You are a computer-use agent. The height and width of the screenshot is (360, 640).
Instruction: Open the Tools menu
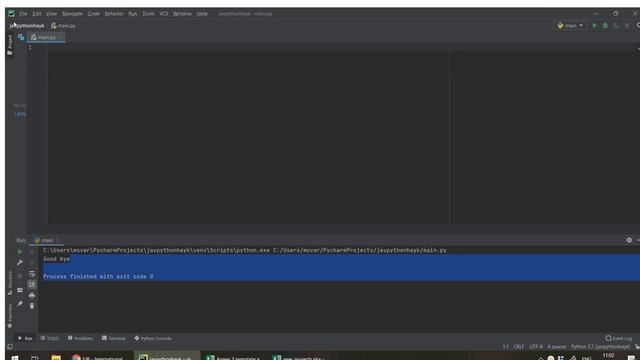149,14
